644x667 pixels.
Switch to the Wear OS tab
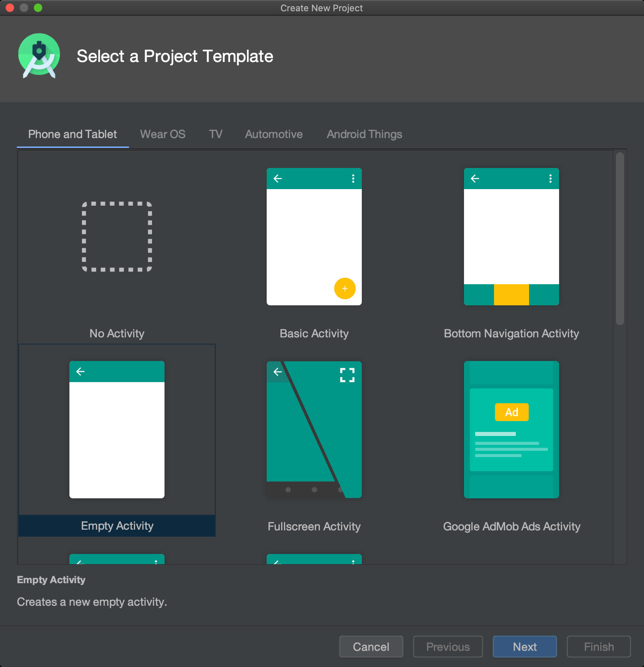click(x=162, y=134)
